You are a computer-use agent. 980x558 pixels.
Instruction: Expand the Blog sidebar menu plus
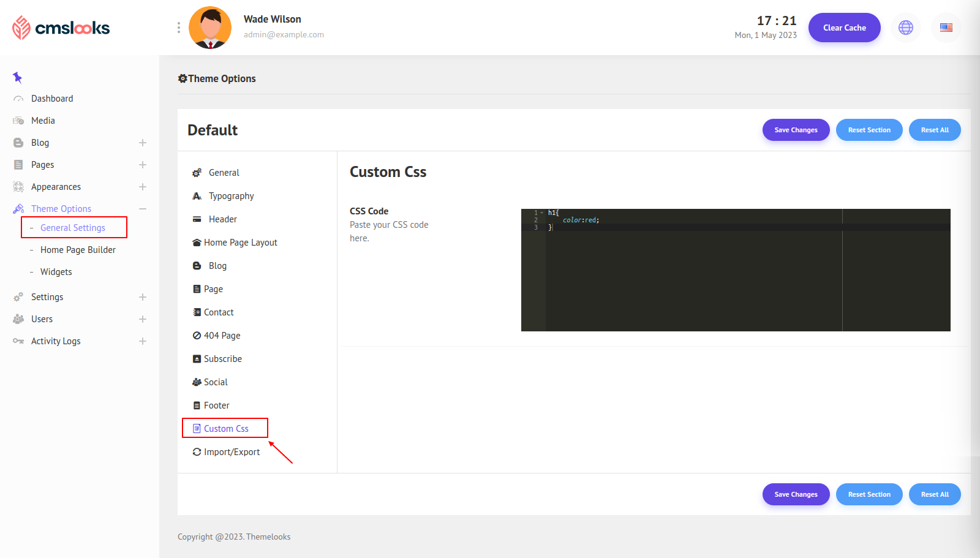tap(143, 143)
